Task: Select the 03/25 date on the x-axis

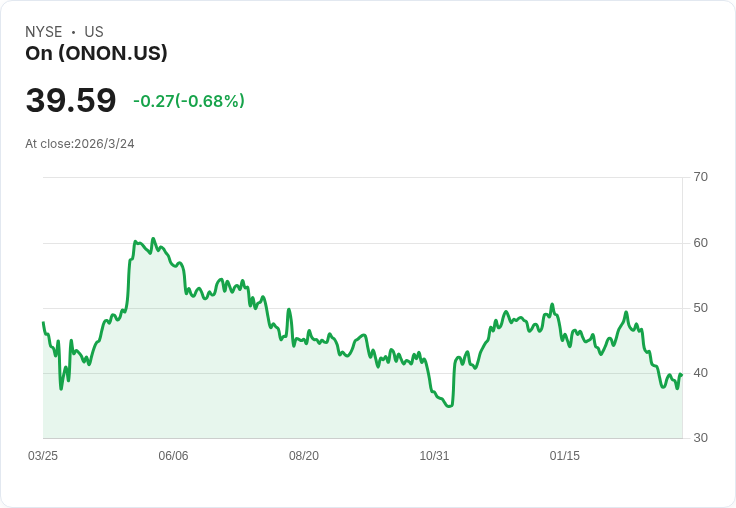Action: pos(43,456)
